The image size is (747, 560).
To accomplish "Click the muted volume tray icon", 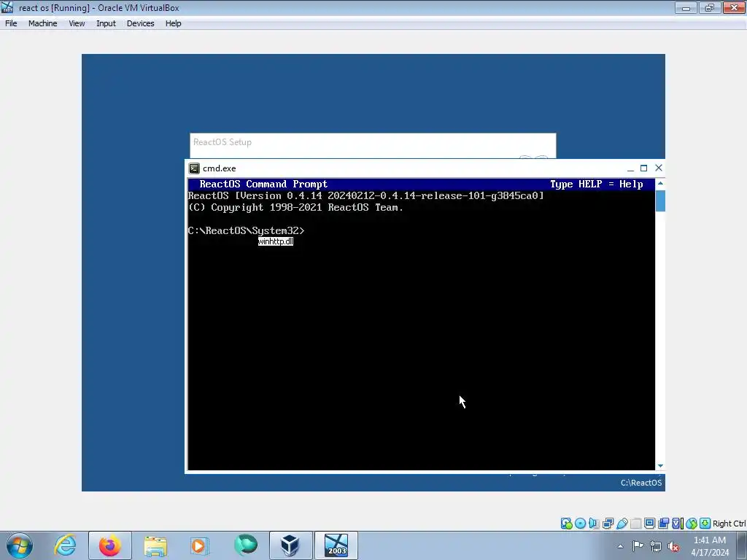I will click(x=673, y=546).
